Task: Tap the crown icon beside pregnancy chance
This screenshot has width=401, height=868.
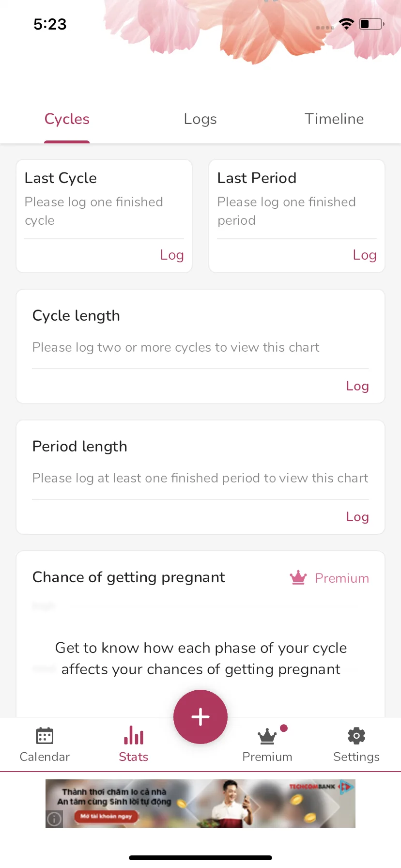Action: [298, 577]
